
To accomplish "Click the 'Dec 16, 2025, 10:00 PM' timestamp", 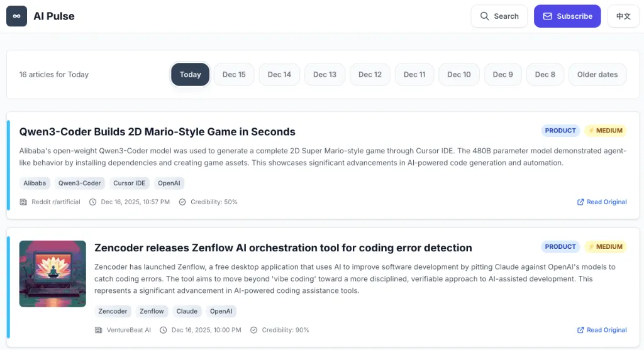I will (206, 330).
